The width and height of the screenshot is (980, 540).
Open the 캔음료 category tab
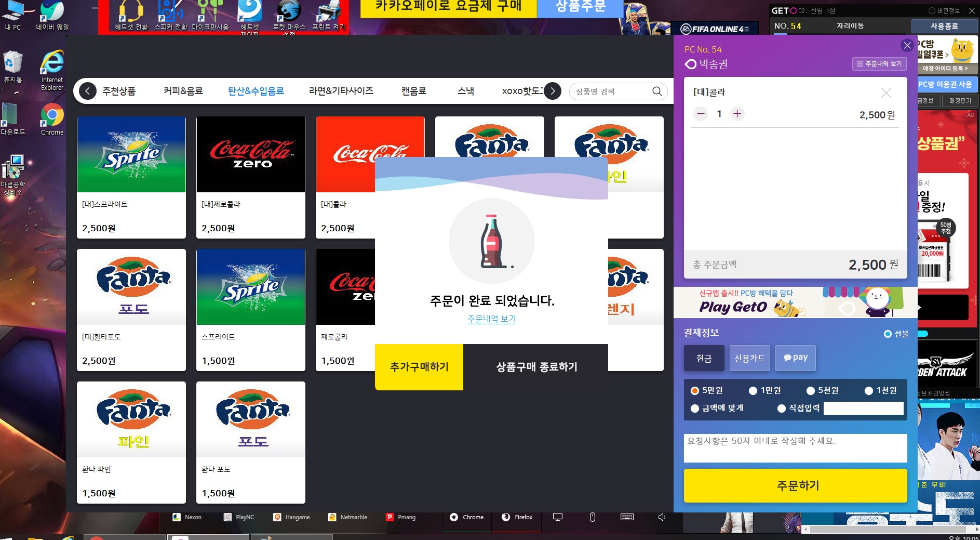414,91
